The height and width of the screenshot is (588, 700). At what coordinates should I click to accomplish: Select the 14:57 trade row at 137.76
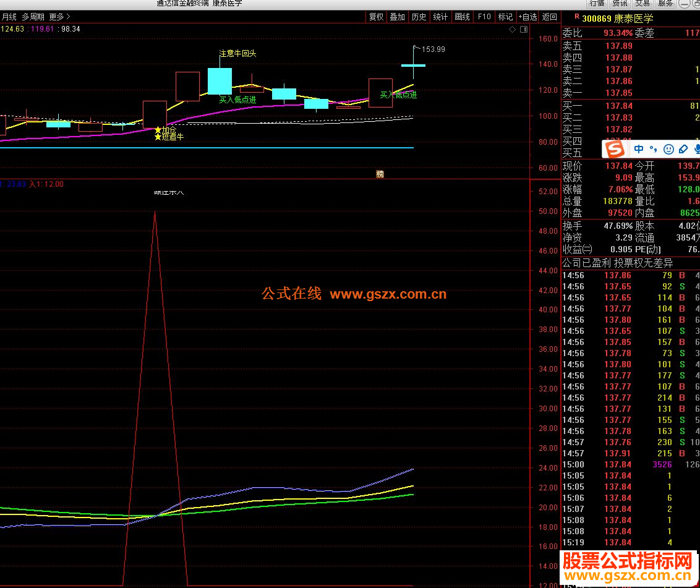pos(630,442)
